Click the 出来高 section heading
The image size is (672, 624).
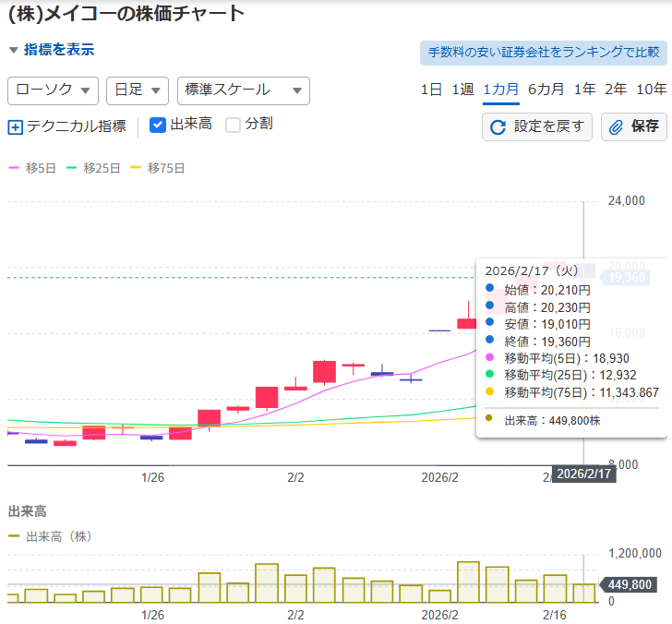(x=28, y=511)
